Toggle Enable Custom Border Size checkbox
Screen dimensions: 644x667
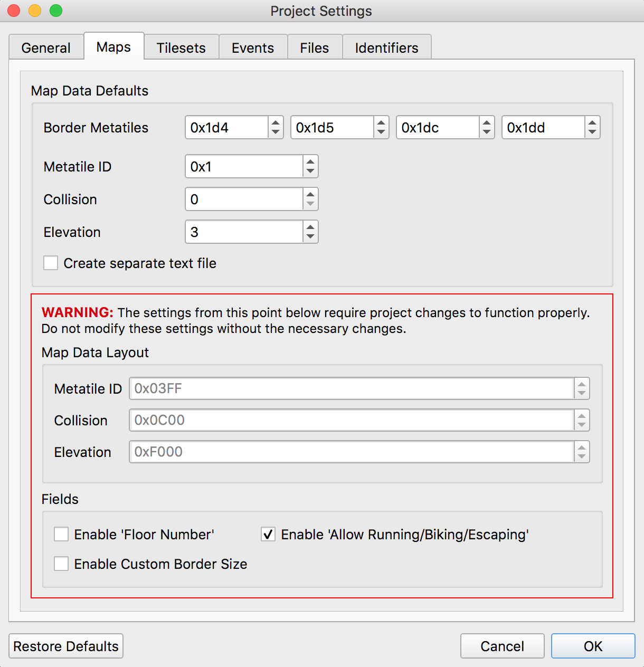61,564
